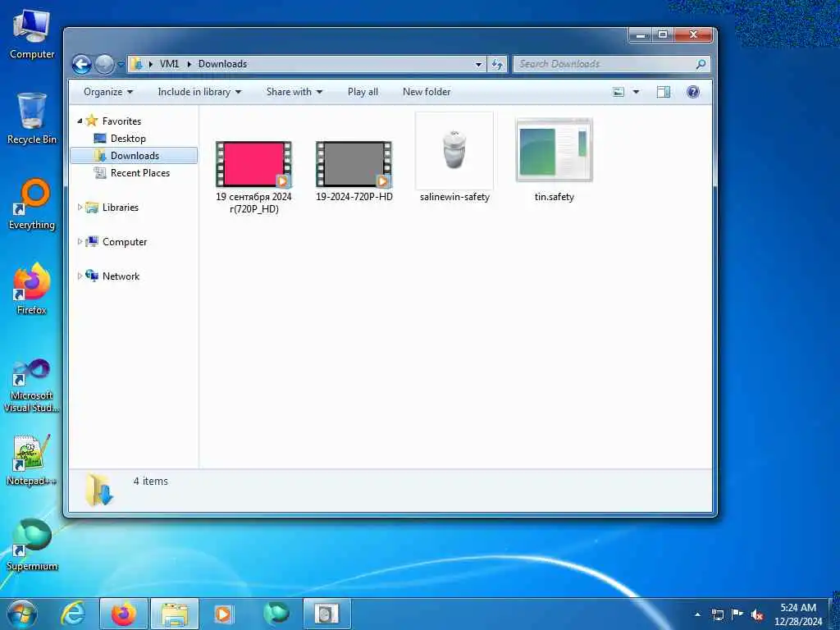This screenshot has height=630, width=840.
Task: Collapse the Favorites tree group
Action: [80, 121]
